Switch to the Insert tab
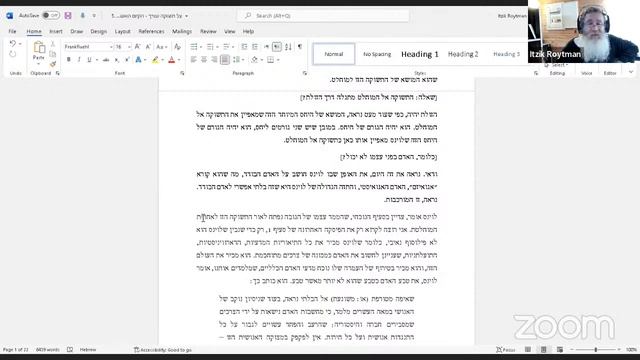The height and width of the screenshot is (360, 640). pyautogui.click(x=56, y=31)
